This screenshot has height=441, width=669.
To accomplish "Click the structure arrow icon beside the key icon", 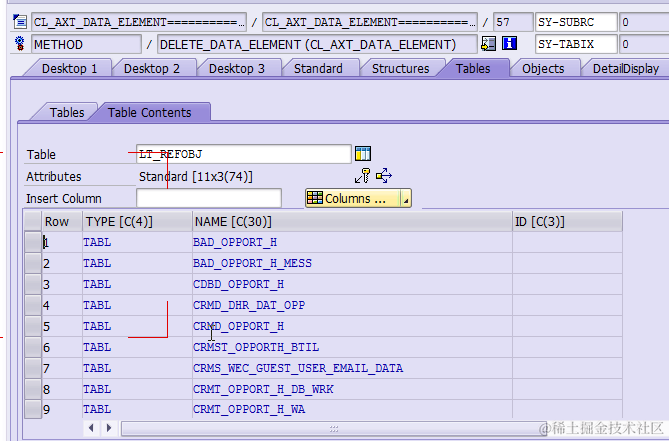I will coord(384,176).
